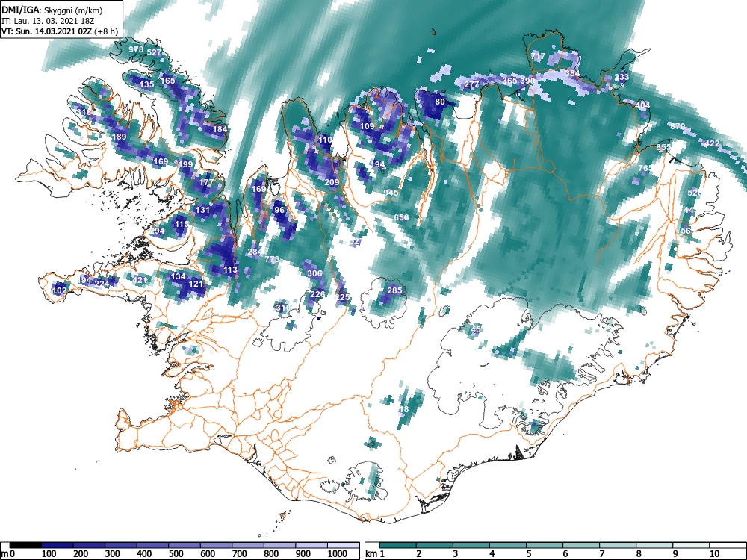Click the visibility value '110' on the map
The image size is (747, 560).
point(325,140)
